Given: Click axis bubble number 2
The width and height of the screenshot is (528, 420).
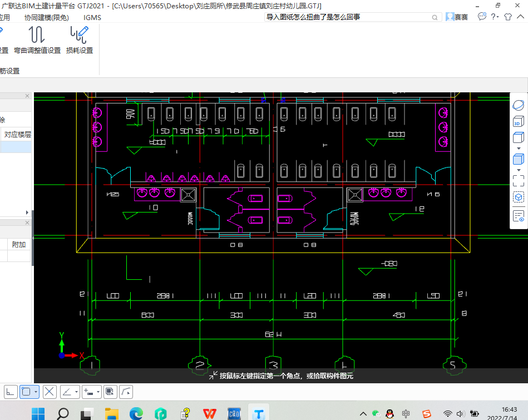Looking at the screenshot, I should 200,365.
